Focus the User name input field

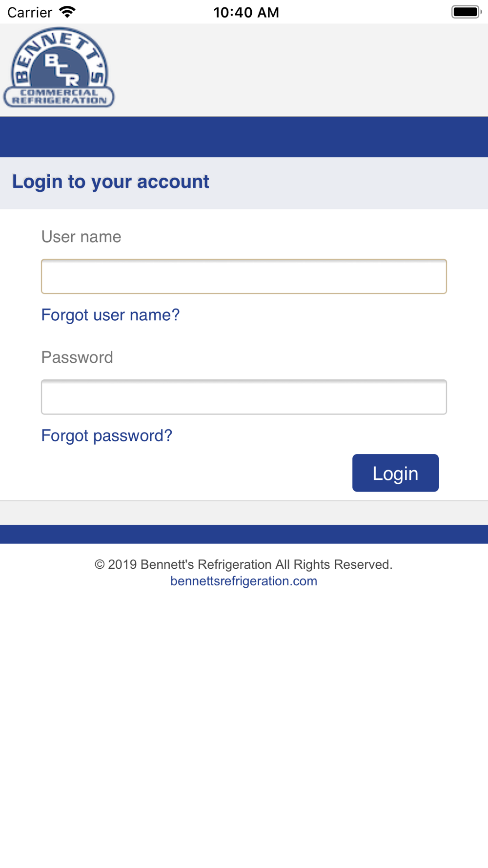(x=244, y=276)
